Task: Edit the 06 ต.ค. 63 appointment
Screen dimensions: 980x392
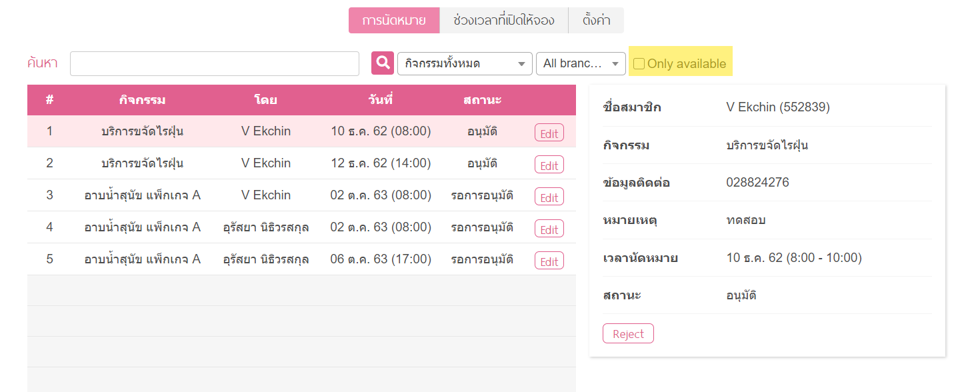Action: [x=549, y=261]
